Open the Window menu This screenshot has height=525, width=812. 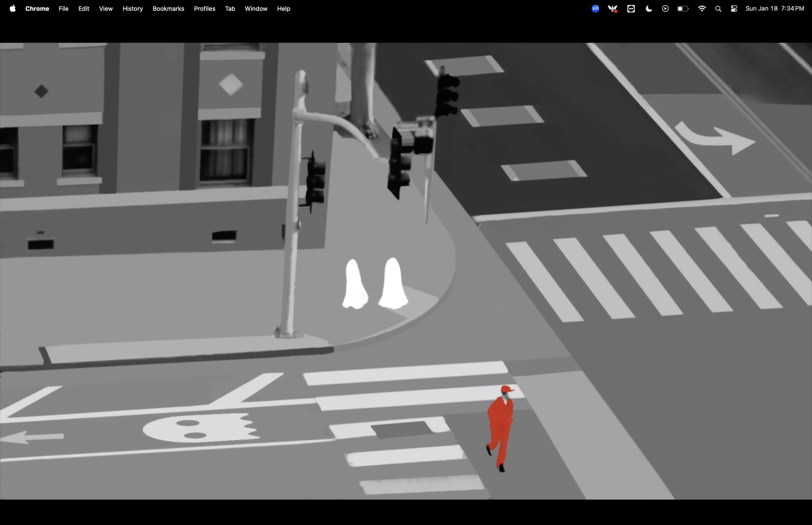[x=256, y=9]
